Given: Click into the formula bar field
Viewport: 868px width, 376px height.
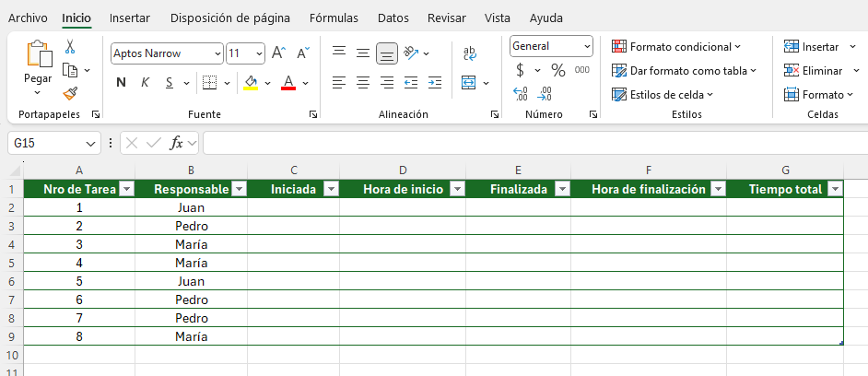Looking at the screenshot, I should pyautogui.click(x=535, y=144).
